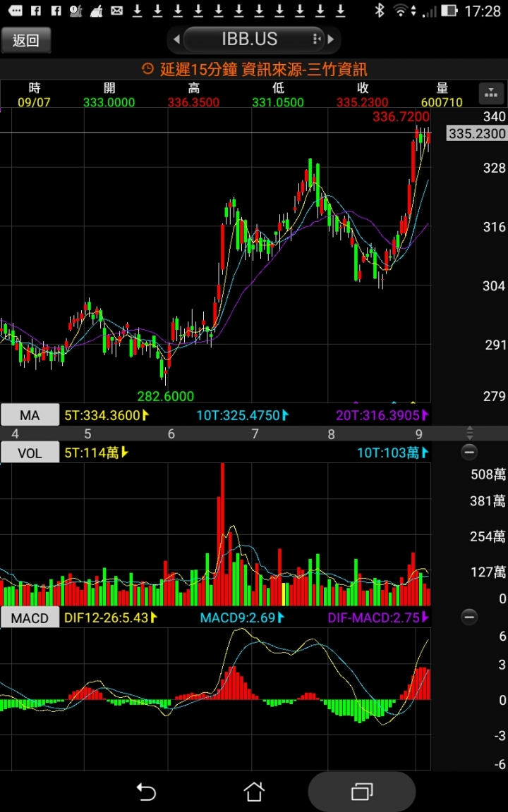Screen dimensions: 508x812
Task: Tap the current price tag 335.2300
Action: coord(477,134)
